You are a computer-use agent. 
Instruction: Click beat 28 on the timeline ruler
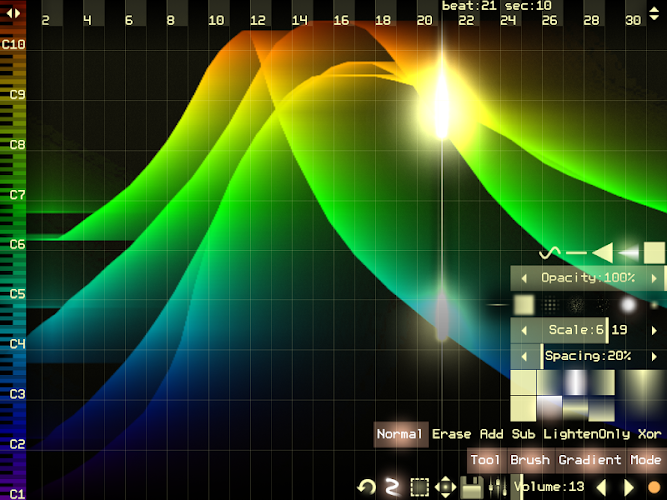coord(591,20)
